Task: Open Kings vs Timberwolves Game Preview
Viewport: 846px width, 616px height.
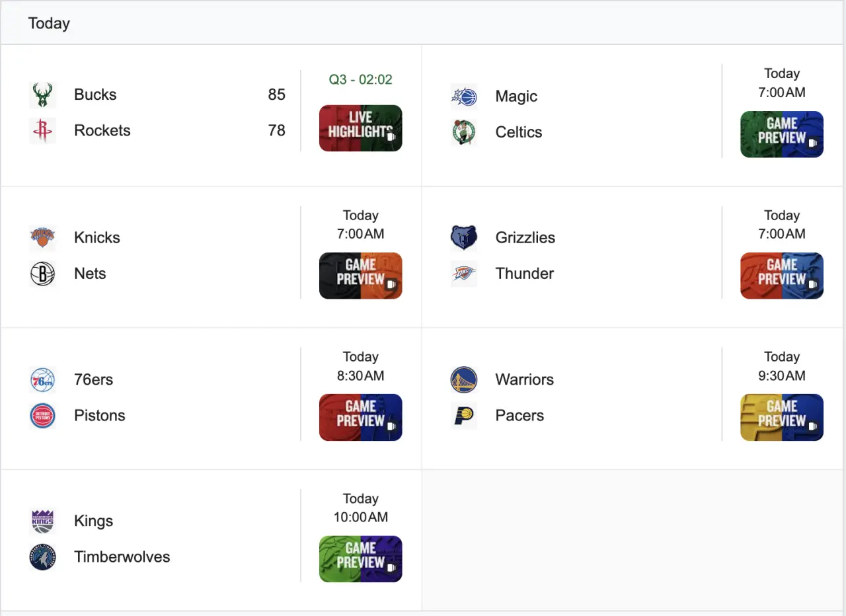Action: [360, 559]
